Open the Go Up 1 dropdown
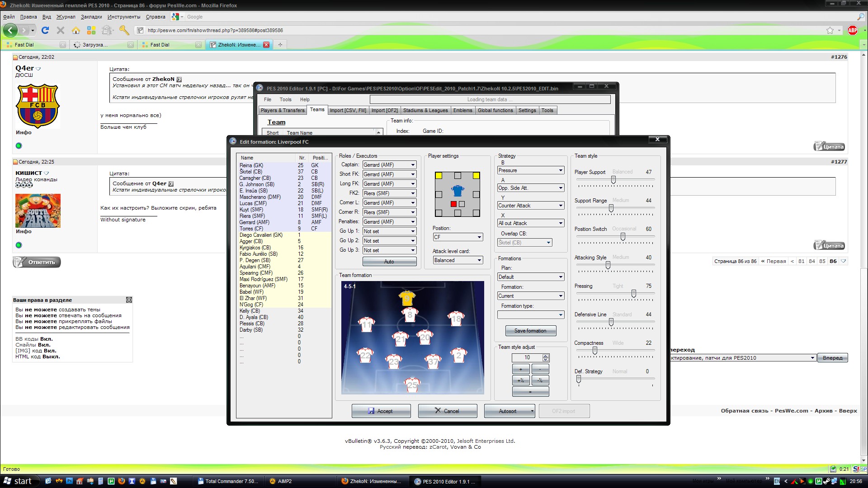 [x=389, y=231]
